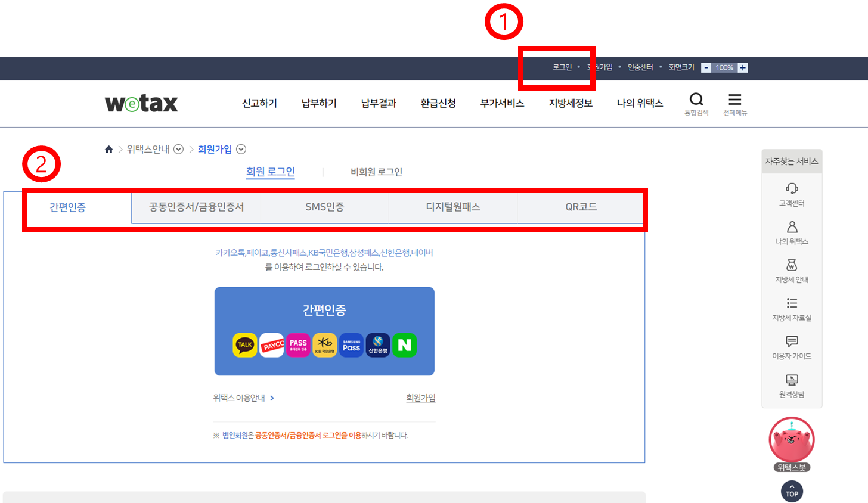Choose the Naver login icon

click(x=404, y=345)
